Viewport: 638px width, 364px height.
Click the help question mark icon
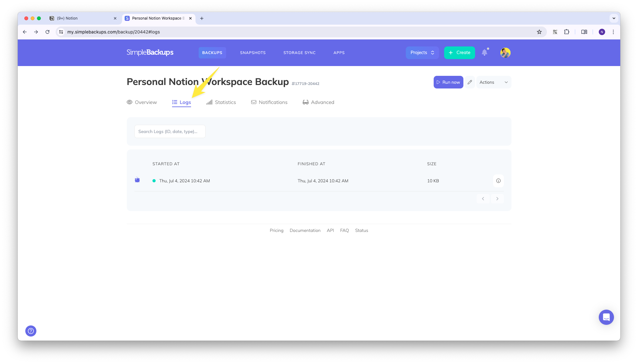(31, 331)
